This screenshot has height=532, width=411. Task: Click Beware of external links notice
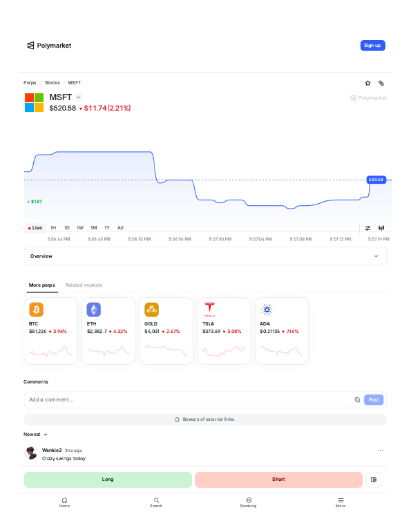(x=205, y=419)
